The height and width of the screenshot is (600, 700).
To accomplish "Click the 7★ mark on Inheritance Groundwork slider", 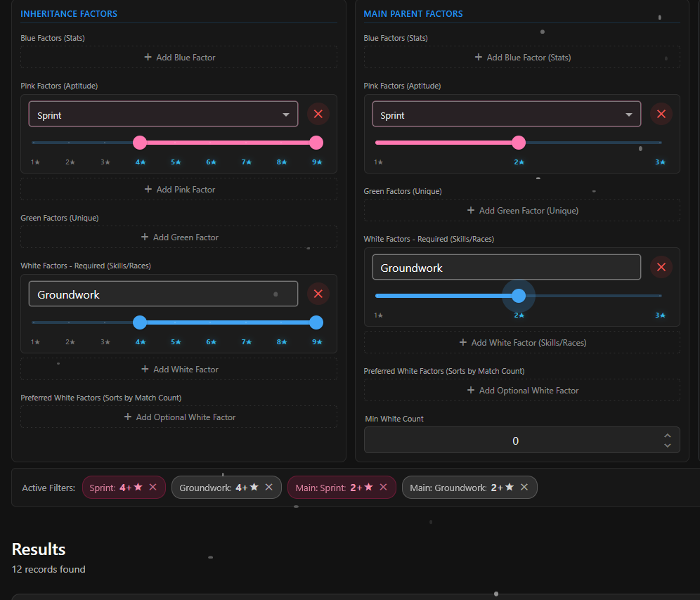I will (x=247, y=342).
